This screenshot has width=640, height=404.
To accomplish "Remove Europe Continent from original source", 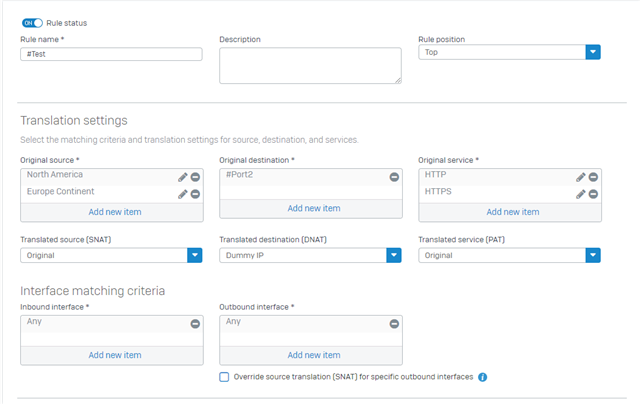I will coord(196,194).
